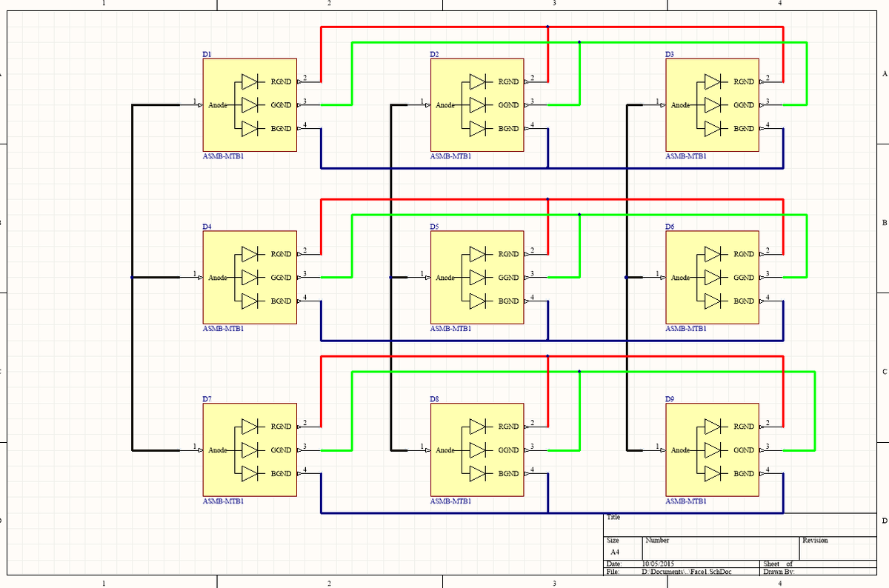Click the RGND pin 2 of D2
This screenshot has height=588, width=889.
coord(532,81)
